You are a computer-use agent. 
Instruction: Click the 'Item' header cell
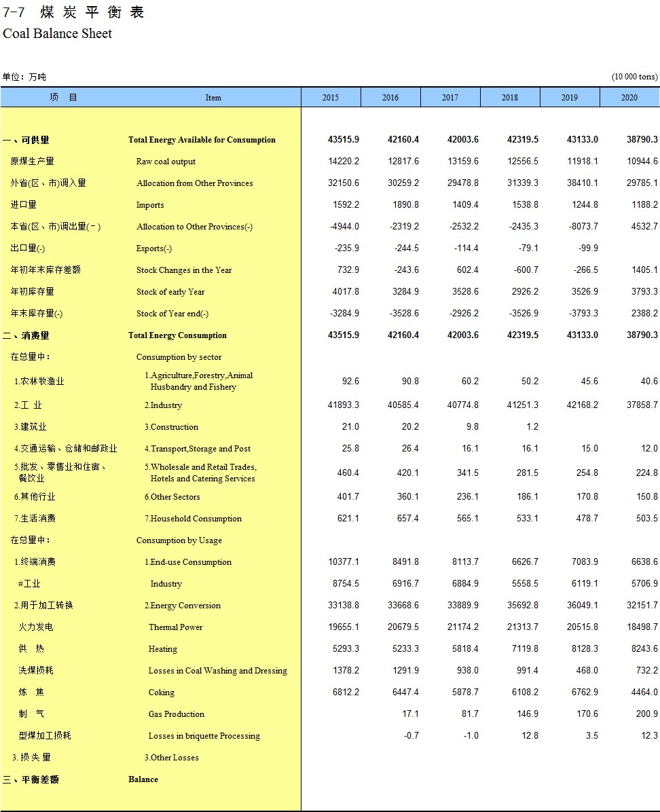[213, 97]
